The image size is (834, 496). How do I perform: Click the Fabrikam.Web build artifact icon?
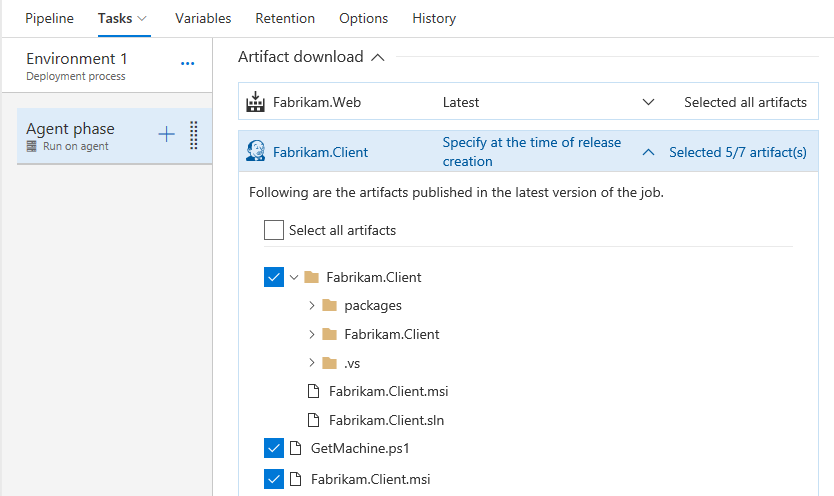[x=255, y=102]
